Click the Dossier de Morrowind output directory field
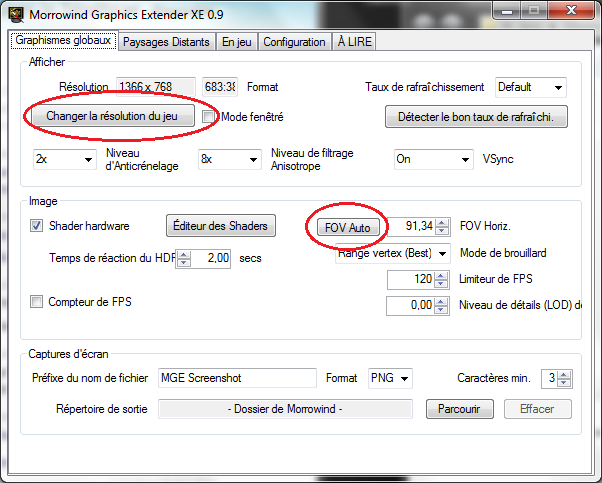This screenshot has width=602, height=483. [285, 409]
